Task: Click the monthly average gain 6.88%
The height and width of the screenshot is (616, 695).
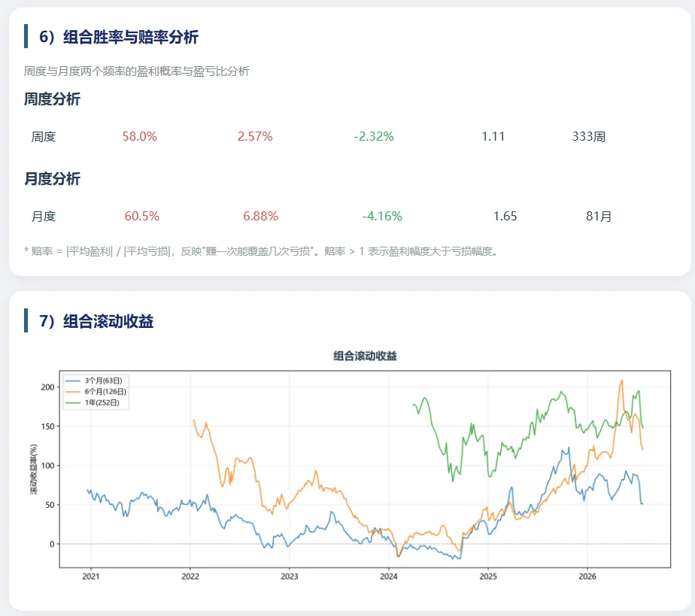Action: (260, 217)
